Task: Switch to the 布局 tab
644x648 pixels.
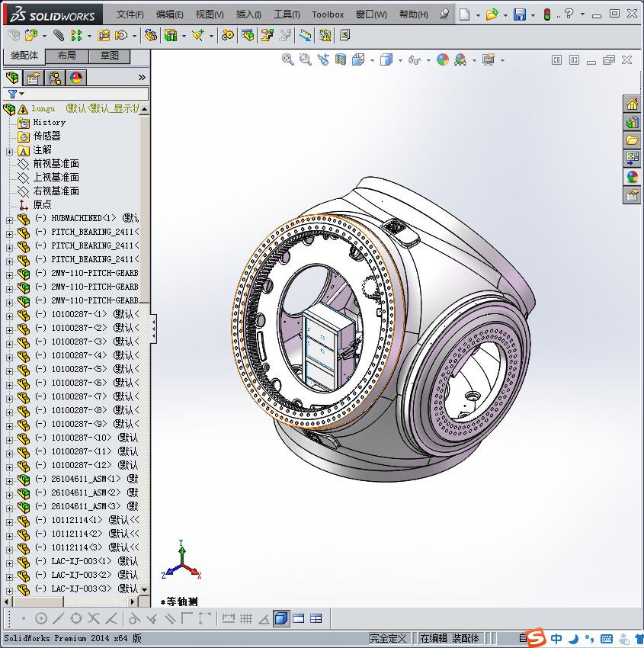Action: (66, 56)
